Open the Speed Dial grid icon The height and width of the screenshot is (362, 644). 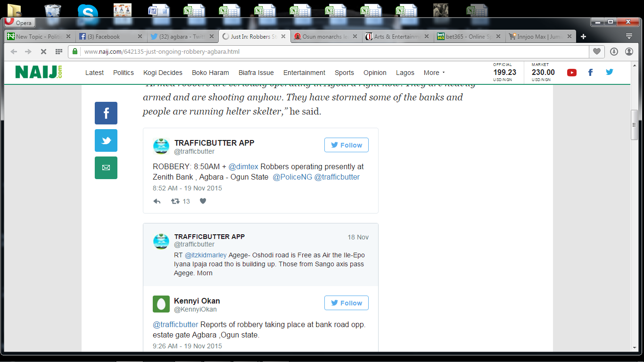point(58,52)
